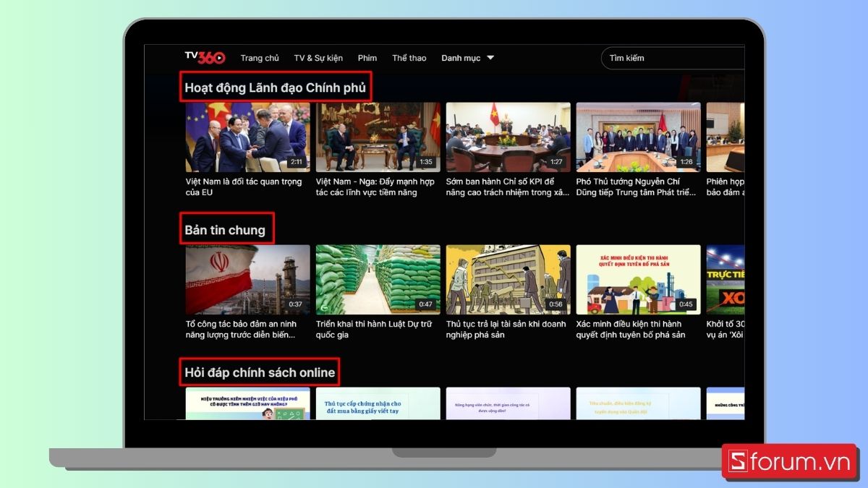This screenshot has height=488, width=868.
Task: Open the TV & Sự kiện section
Action: click(318, 58)
